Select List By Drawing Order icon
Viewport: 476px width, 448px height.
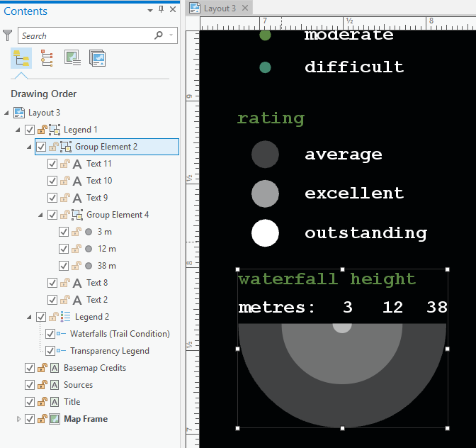21,58
